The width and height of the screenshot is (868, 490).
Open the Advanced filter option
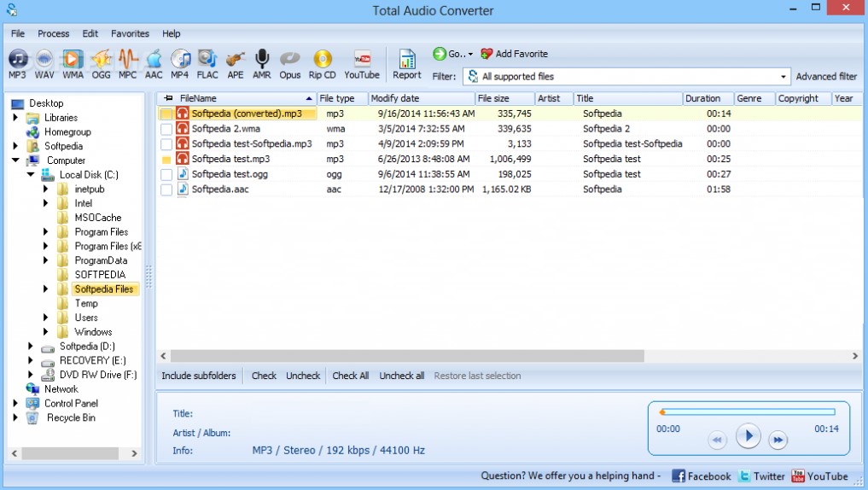(826, 77)
